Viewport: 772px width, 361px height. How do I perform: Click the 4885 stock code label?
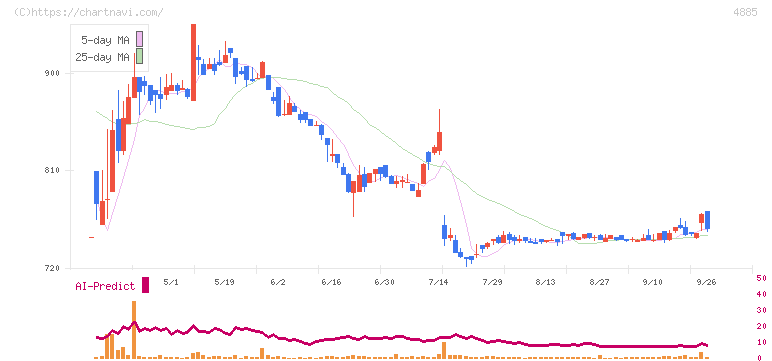[745, 12]
